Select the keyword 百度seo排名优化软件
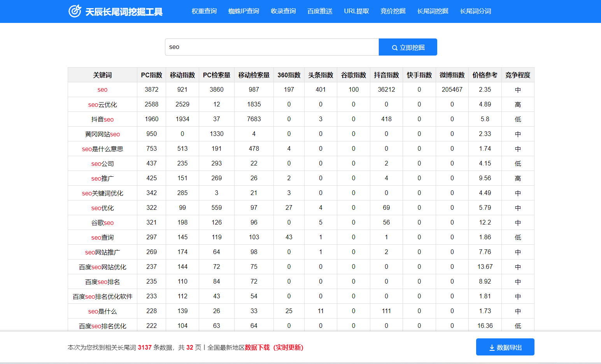601x364 pixels. pyautogui.click(x=102, y=296)
